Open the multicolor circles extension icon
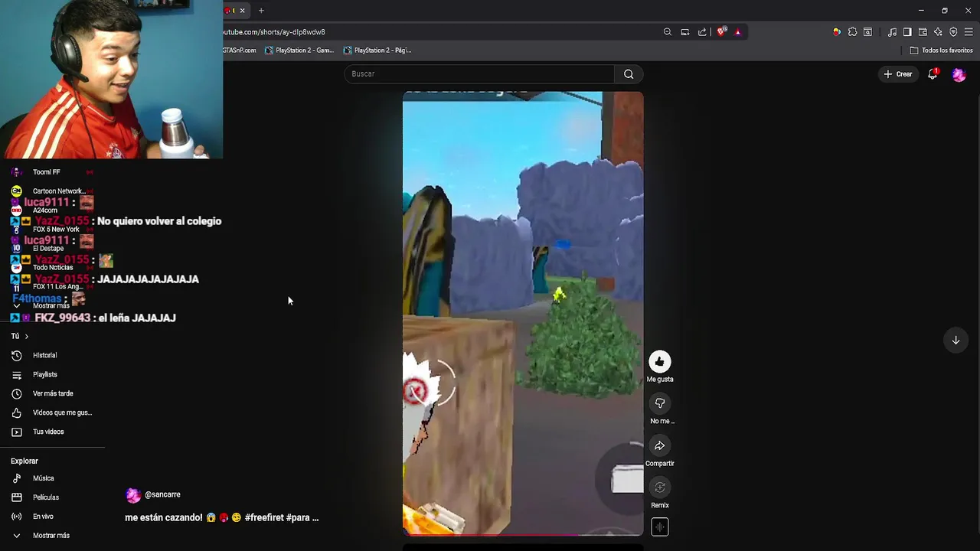 (837, 32)
